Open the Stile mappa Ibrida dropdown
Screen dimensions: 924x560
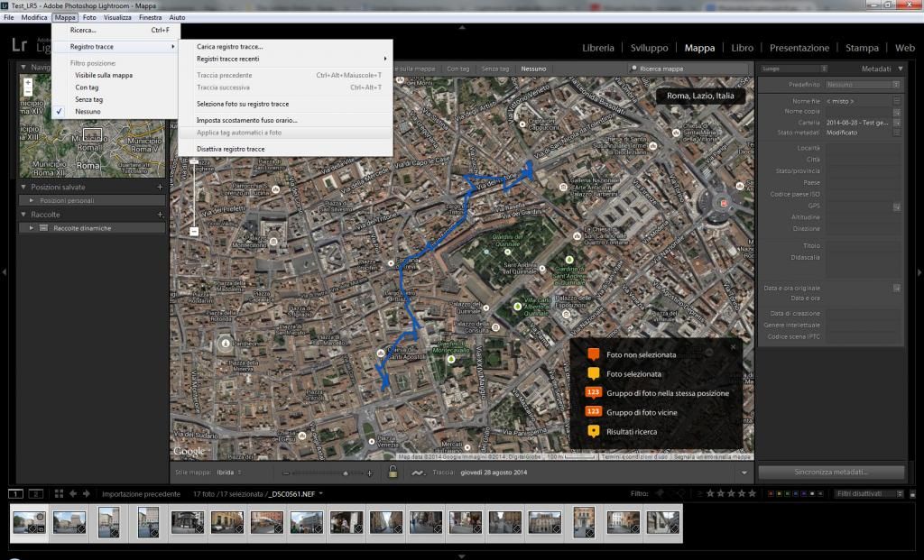tap(228, 473)
